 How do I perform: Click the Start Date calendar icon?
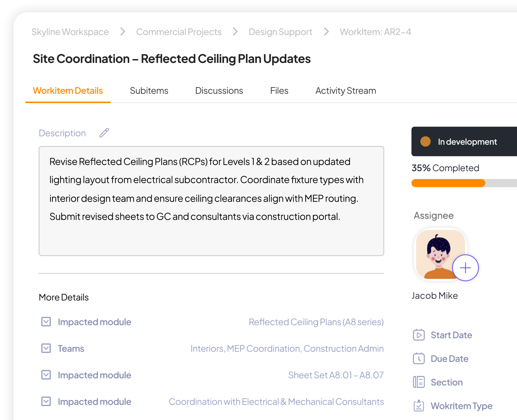point(419,335)
